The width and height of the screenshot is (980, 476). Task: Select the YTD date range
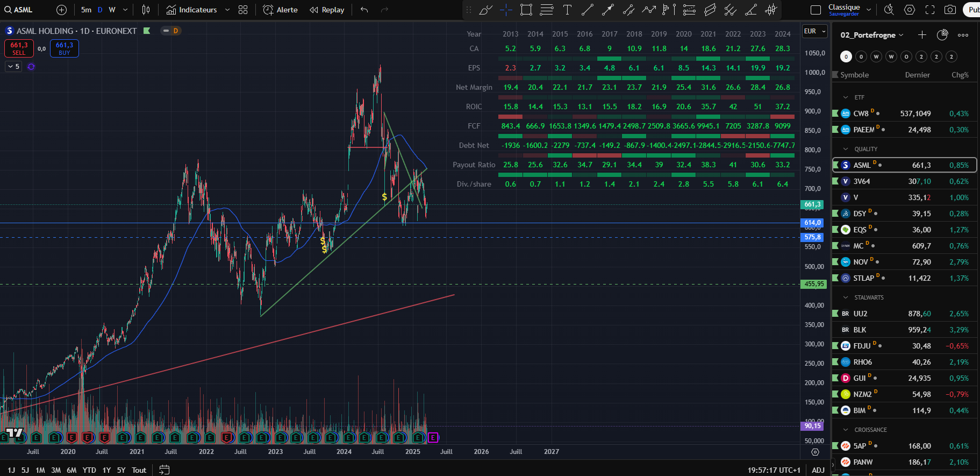89,470
